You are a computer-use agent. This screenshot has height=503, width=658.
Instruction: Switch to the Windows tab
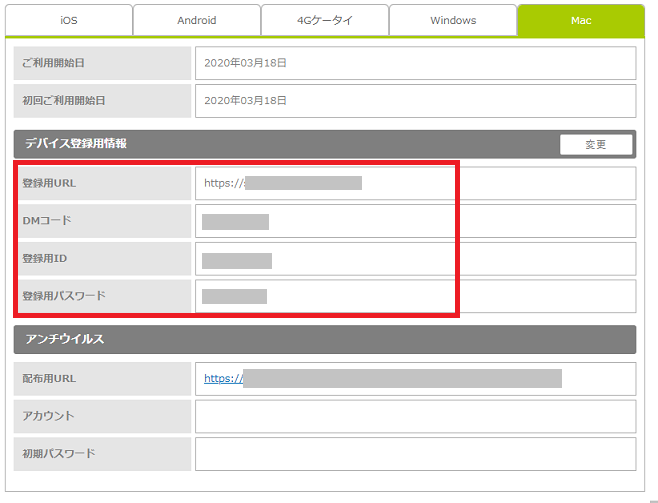pos(452,20)
